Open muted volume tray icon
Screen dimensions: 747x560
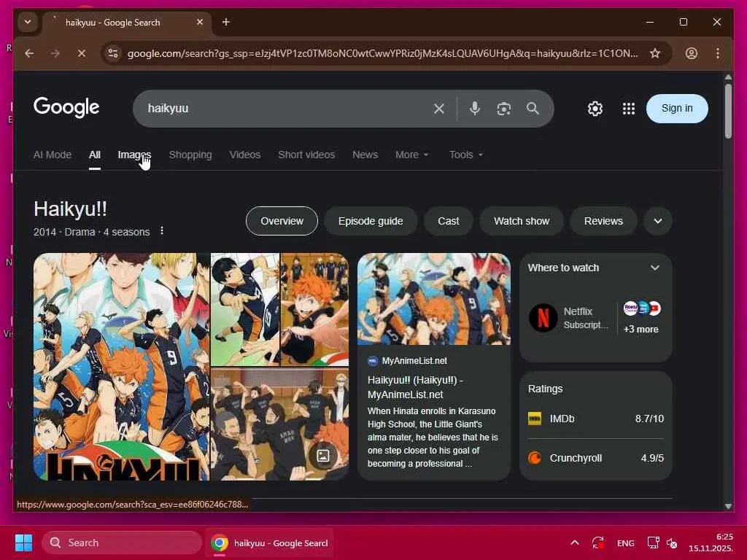(x=672, y=542)
